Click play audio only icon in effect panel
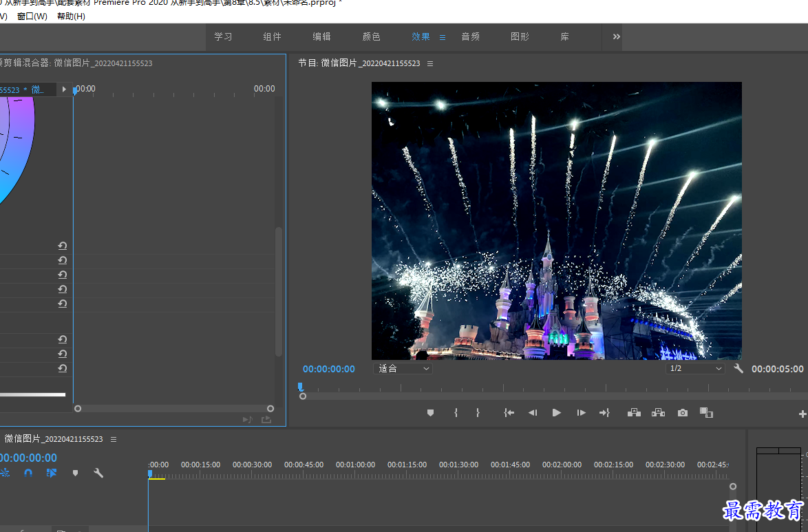 coord(248,420)
